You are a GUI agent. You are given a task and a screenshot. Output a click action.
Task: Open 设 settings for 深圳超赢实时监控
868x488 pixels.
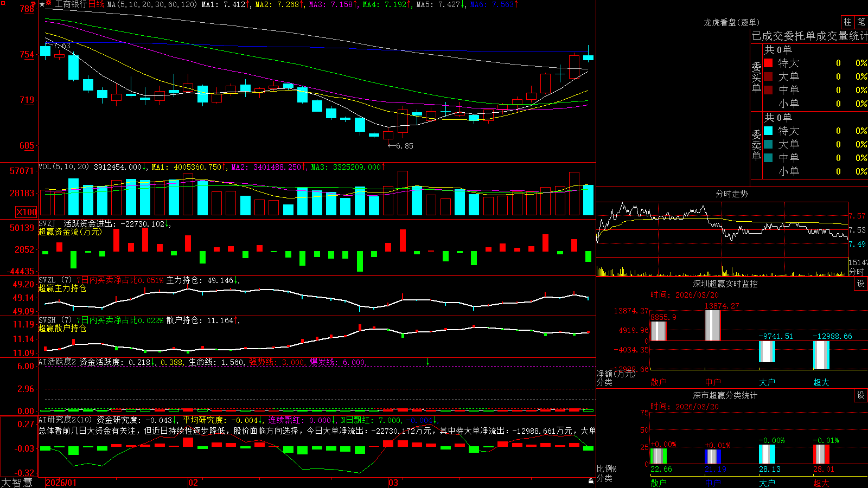click(x=861, y=284)
